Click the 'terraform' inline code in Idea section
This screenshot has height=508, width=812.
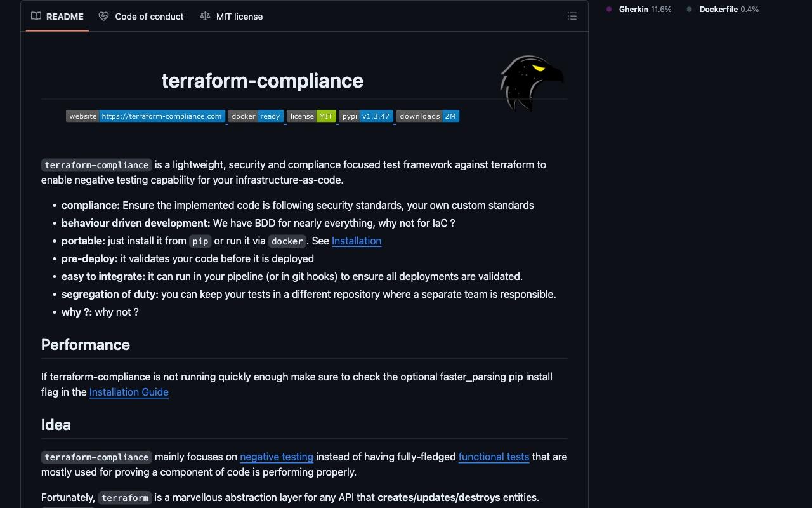click(125, 498)
